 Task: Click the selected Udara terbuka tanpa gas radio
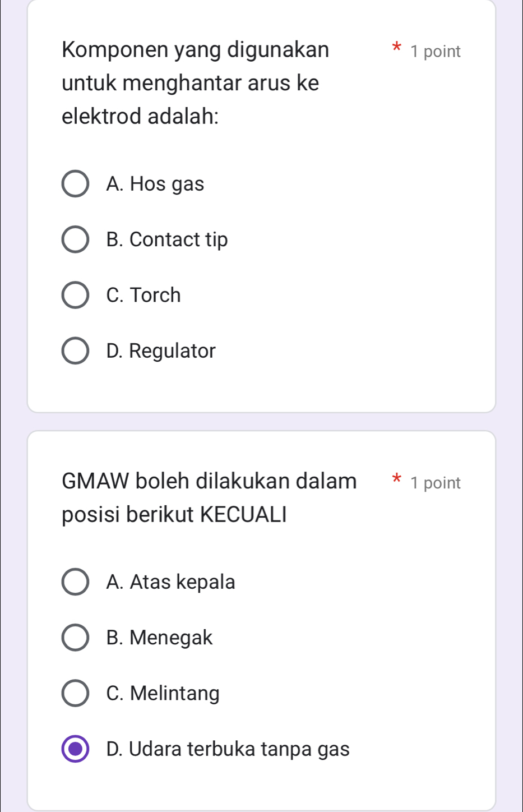coord(75,749)
